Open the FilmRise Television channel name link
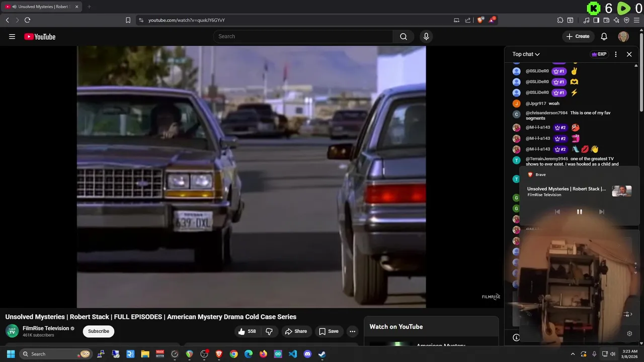Viewport: 644px width, 362px height. point(46,328)
